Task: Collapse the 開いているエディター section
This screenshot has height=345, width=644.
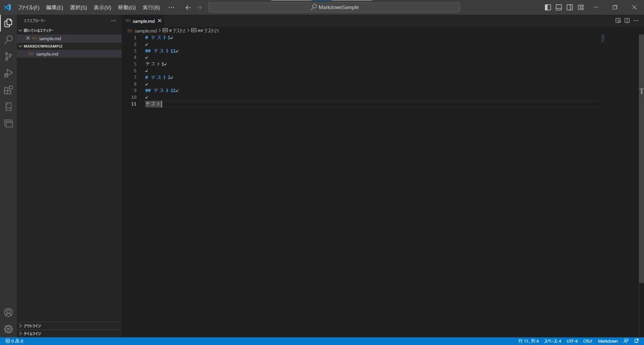Action: click(69, 31)
